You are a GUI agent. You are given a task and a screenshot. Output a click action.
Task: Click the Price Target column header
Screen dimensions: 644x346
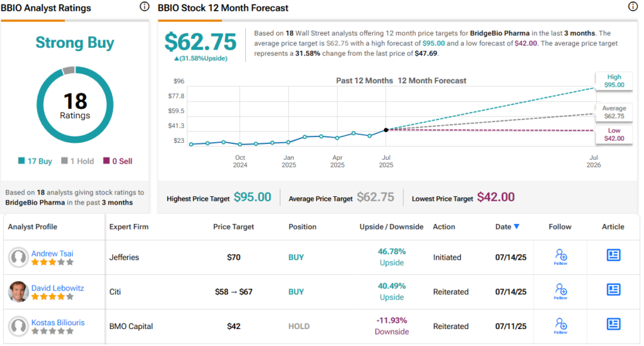(x=235, y=226)
